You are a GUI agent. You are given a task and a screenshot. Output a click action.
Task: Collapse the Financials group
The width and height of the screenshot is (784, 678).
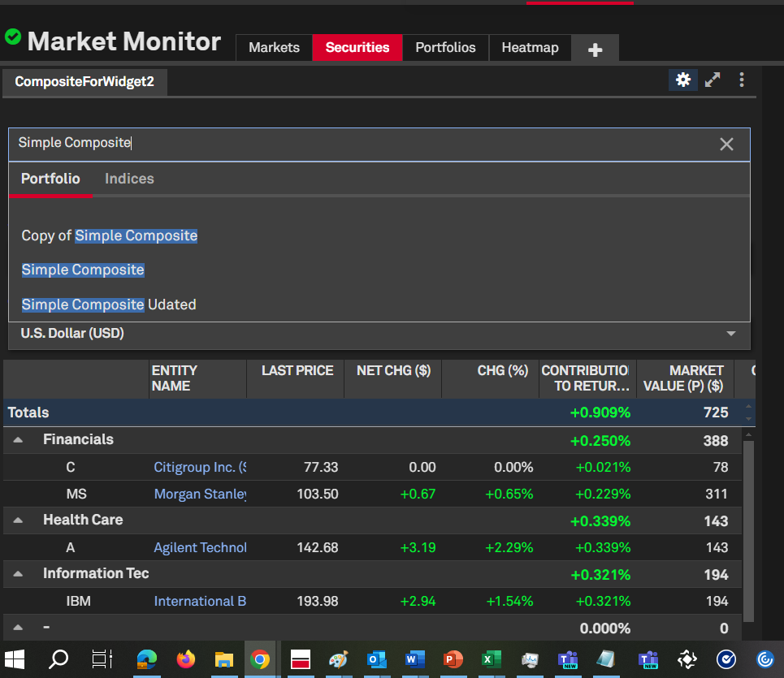click(18, 440)
